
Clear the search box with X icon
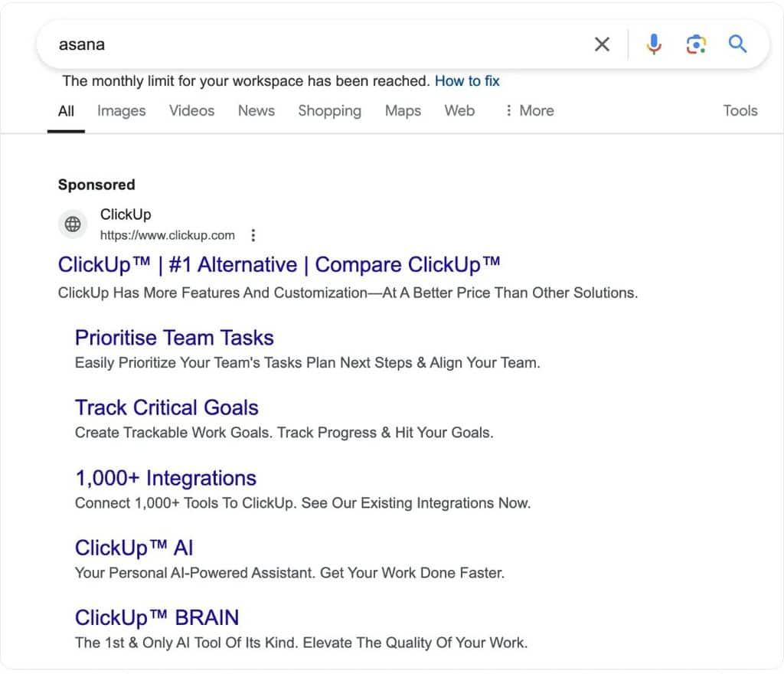602,44
